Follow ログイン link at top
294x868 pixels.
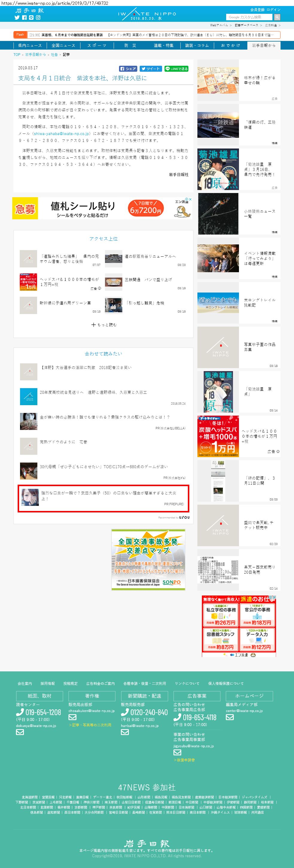tap(273, 10)
